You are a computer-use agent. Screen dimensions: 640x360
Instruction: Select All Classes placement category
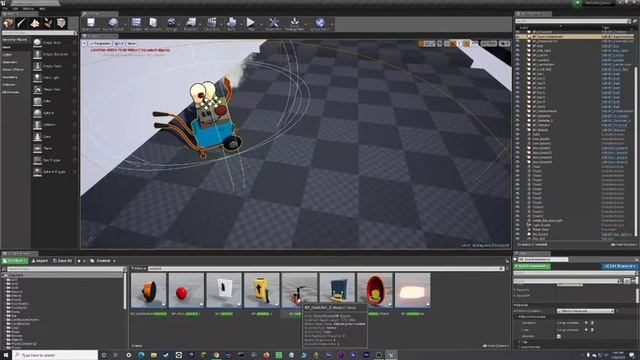[11, 92]
